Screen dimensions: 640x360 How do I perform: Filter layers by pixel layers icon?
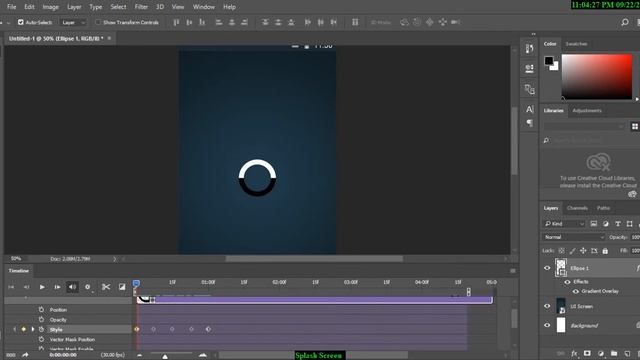[x=593, y=224]
